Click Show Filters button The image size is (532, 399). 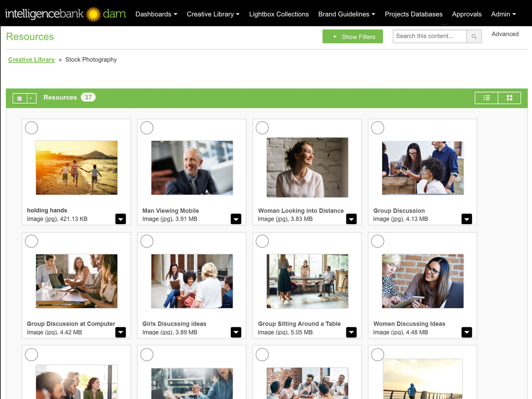[352, 37]
